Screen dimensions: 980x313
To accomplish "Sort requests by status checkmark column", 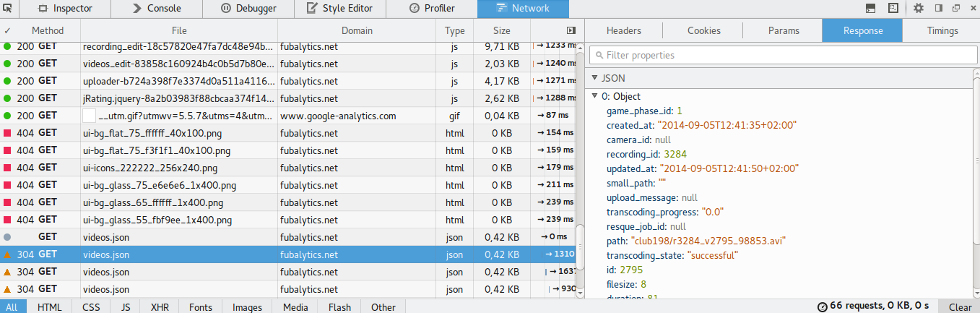I will coord(7,30).
